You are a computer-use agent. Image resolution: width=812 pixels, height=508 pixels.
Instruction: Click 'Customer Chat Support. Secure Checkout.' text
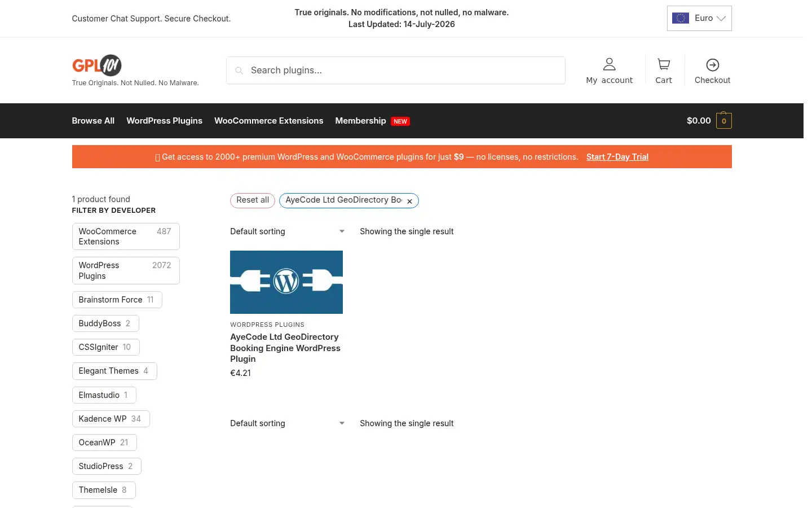(151, 19)
